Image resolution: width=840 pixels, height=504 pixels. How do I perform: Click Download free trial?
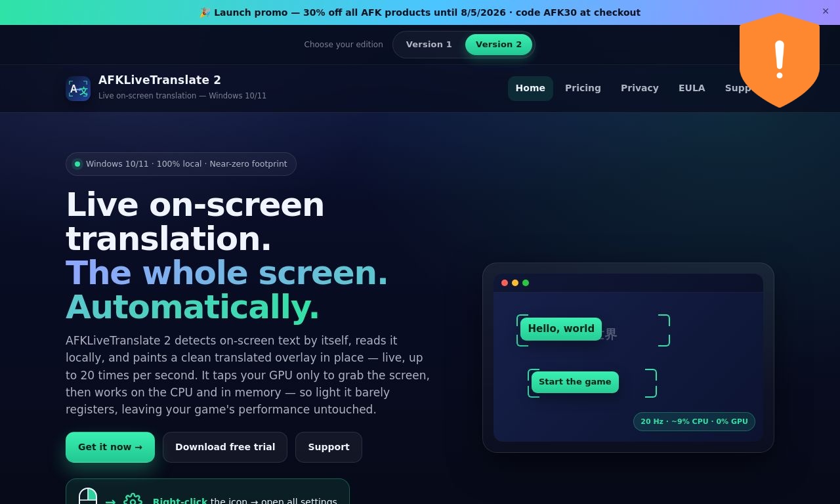[225, 447]
